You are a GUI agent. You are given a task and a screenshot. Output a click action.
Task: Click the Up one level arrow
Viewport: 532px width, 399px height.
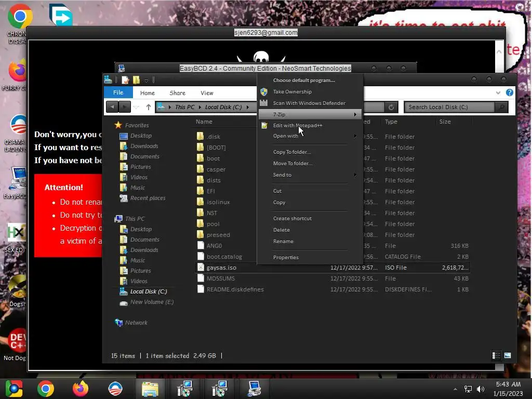pos(148,107)
